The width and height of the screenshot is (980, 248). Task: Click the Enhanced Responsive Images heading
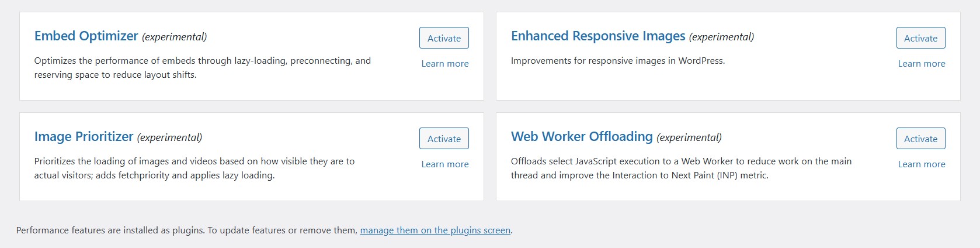[598, 36]
